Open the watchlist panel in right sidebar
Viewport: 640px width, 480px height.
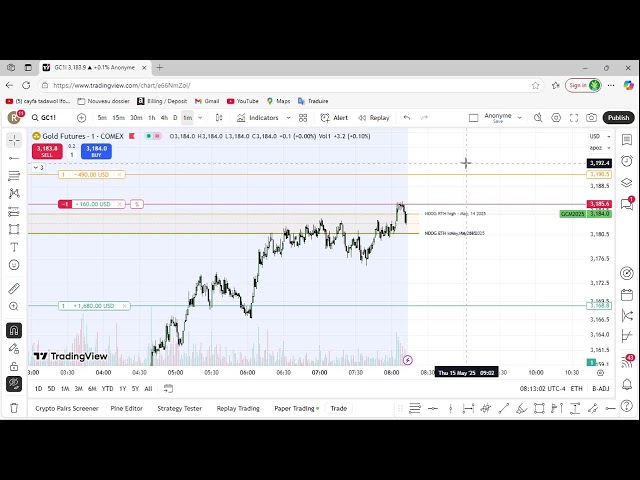pyautogui.click(x=627, y=140)
